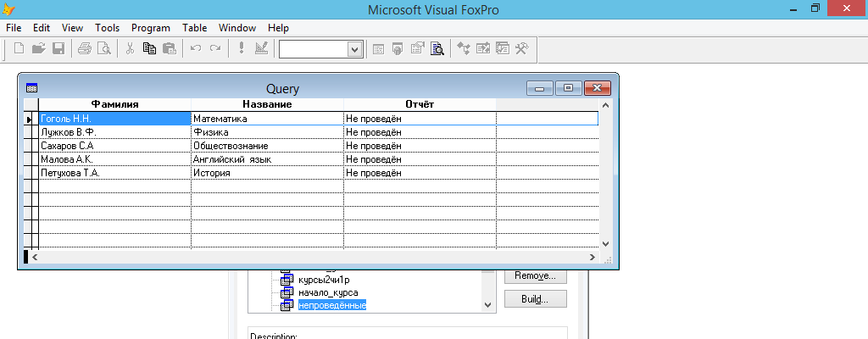Open the database selection dropdown in toolbar
Image resolution: width=868 pixels, height=339 pixels.
(x=354, y=49)
